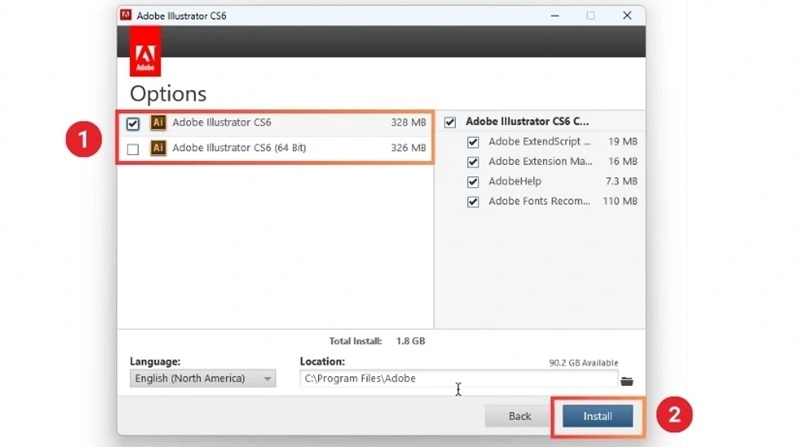Click the Ai icon for the 64 Bit version
The image size is (800, 447).
(x=157, y=148)
